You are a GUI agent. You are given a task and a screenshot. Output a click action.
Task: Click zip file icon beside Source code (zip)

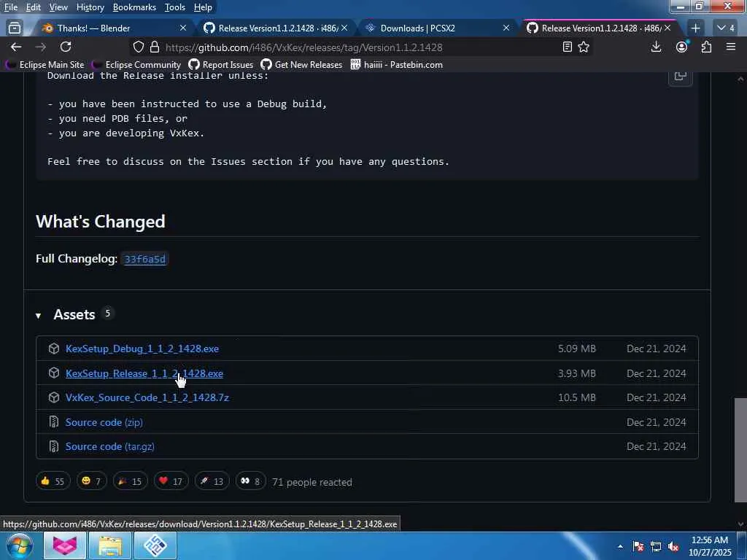[54, 422]
